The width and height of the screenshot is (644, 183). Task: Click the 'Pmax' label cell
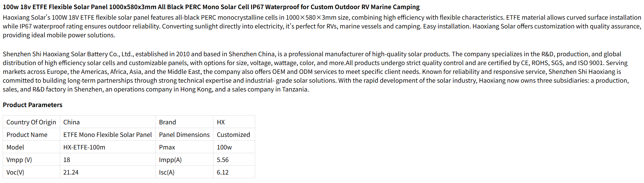tap(167, 147)
